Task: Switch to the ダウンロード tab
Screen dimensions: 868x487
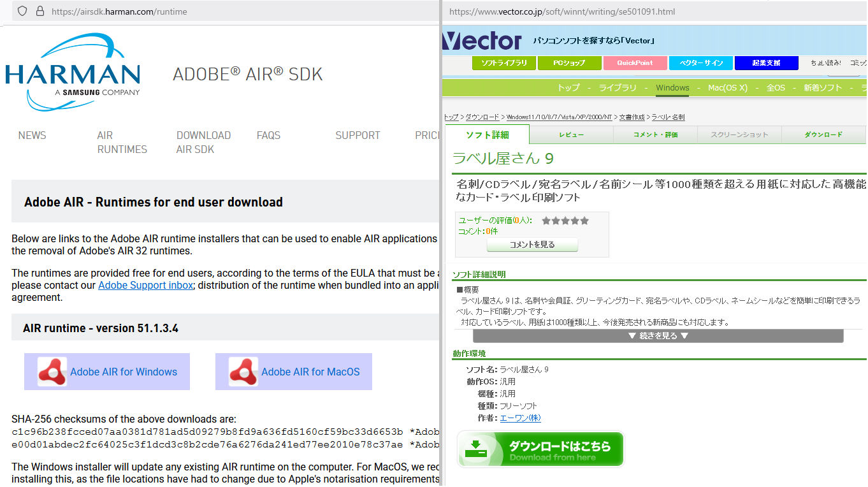Action: tap(823, 134)
